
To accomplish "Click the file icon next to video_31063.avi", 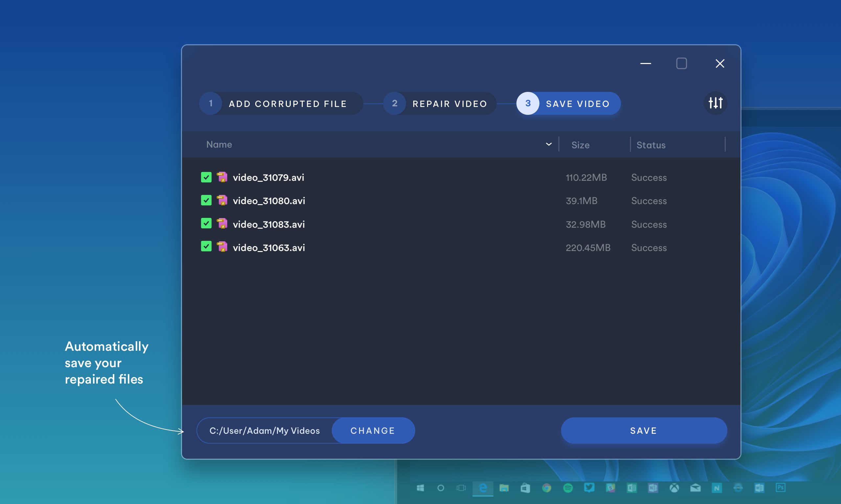I will tap(222, 247).
